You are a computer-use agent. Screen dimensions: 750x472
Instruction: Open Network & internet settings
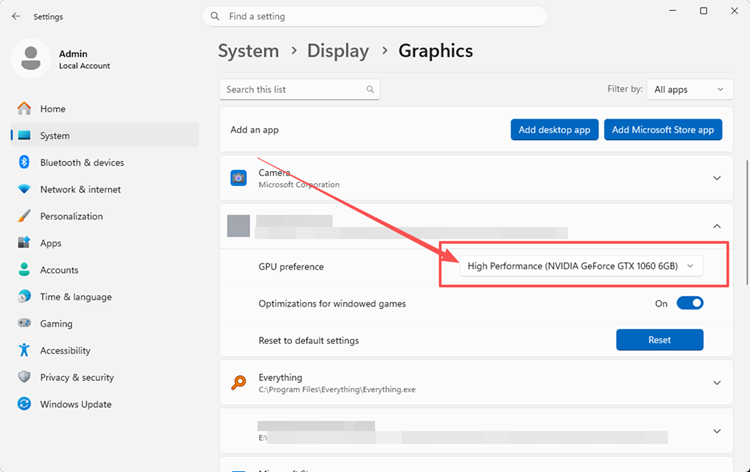(x=104, y=189)
